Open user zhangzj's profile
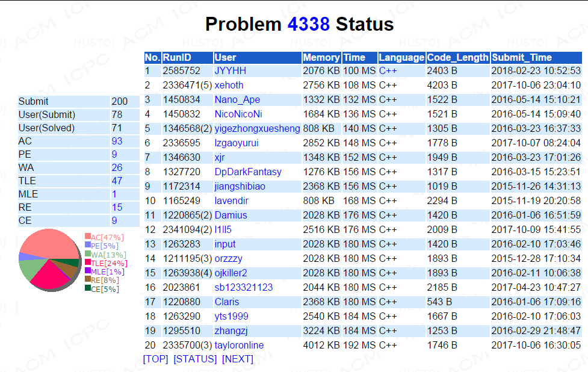 coord(231,330)
